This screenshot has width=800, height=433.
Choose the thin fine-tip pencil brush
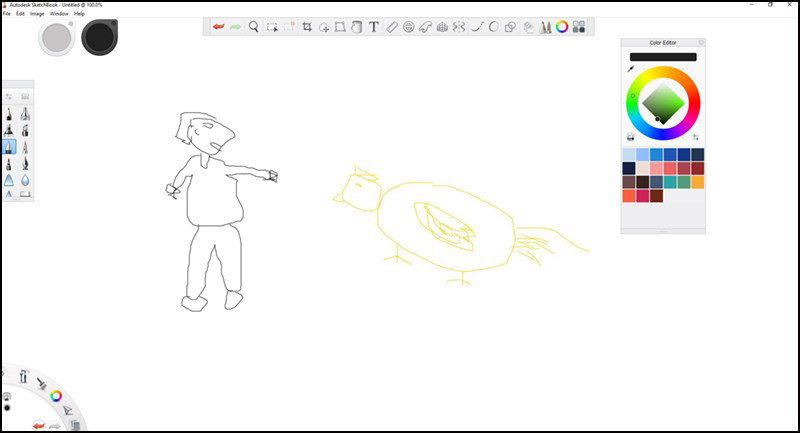[x=25, y=147]
